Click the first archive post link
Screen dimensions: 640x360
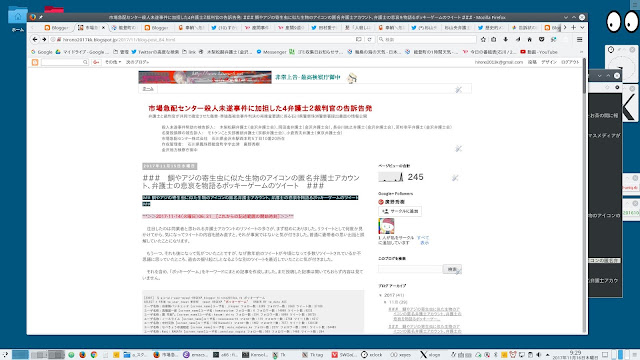[x=424, y=314]
